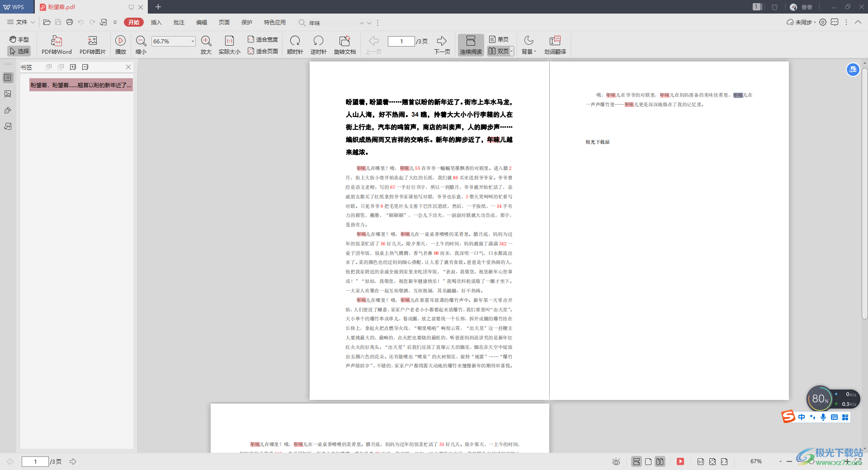The height and width of the screenshot is (470, 868).
Task: Decrease zoom with the minus button
Action: (x=789, y=461)
